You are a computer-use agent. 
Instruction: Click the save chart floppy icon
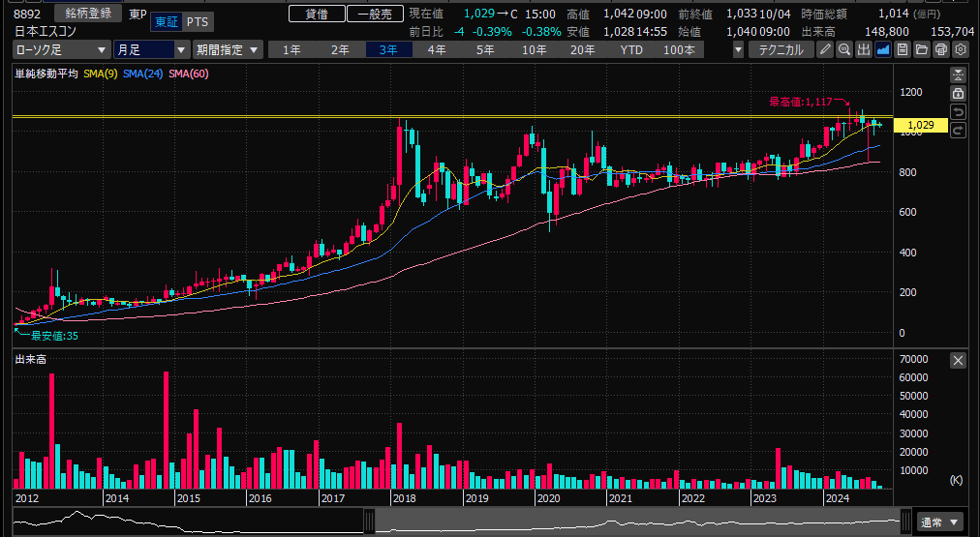click(903, 49)
